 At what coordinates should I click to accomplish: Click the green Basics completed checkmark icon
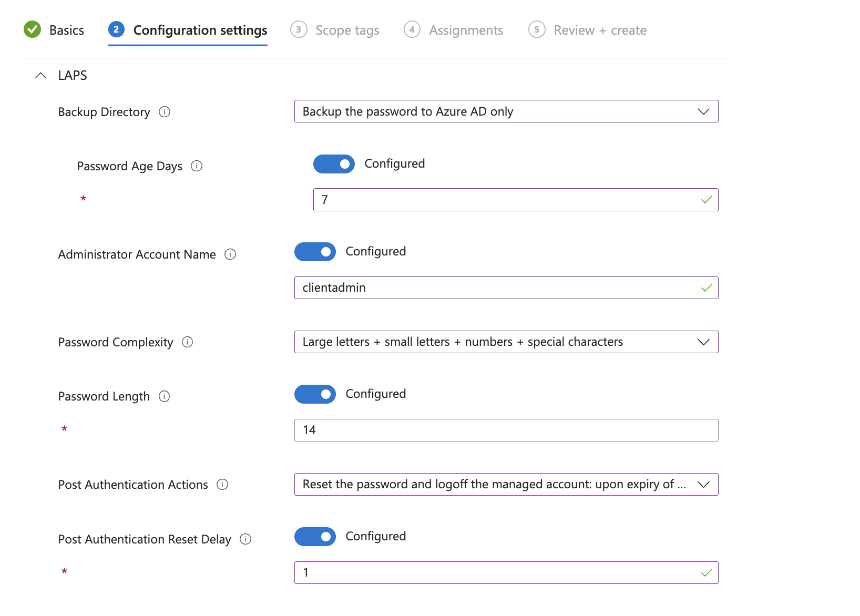33,29
